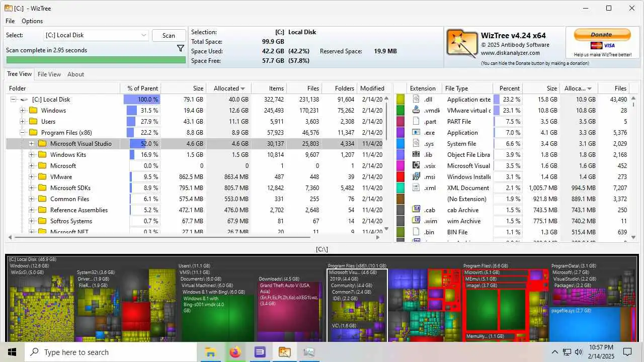Click the .lib file type icon

[x=416, y=155]
